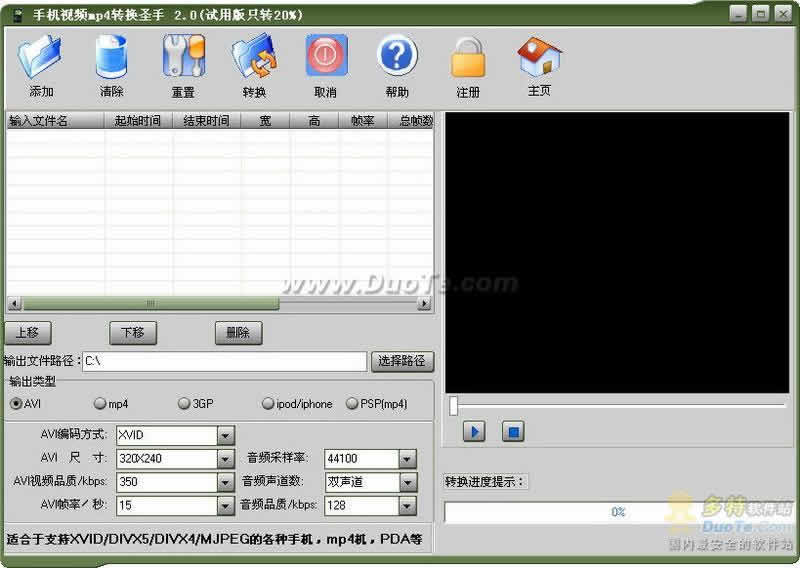Click the 下移 (Move down) button
This screenshot has width=800, height=568.
coord(133,333)
